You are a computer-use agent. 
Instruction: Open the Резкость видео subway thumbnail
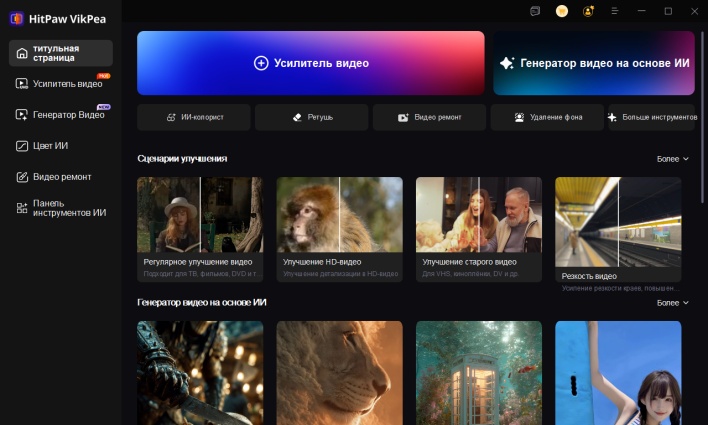618,215
